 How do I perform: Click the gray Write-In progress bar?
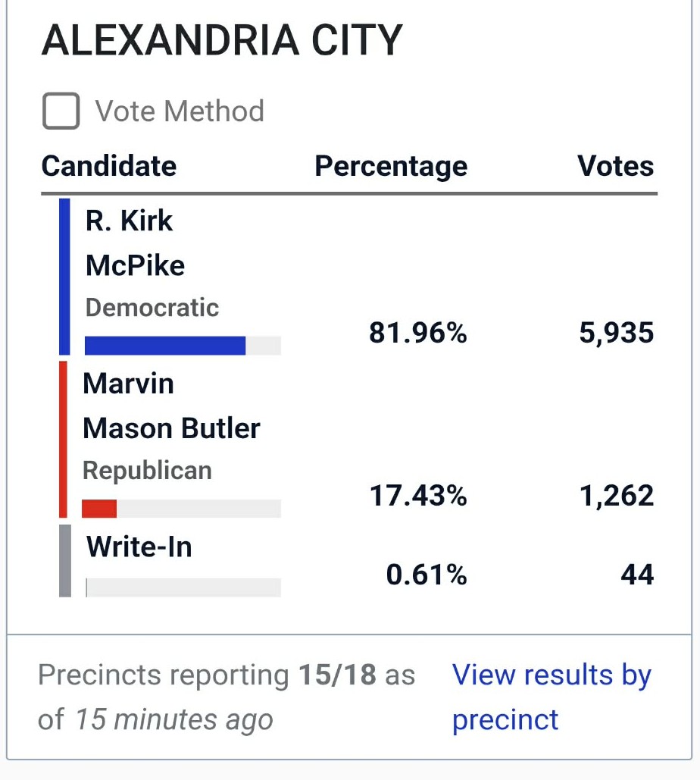pyautogui.click(x=183, y=587)
